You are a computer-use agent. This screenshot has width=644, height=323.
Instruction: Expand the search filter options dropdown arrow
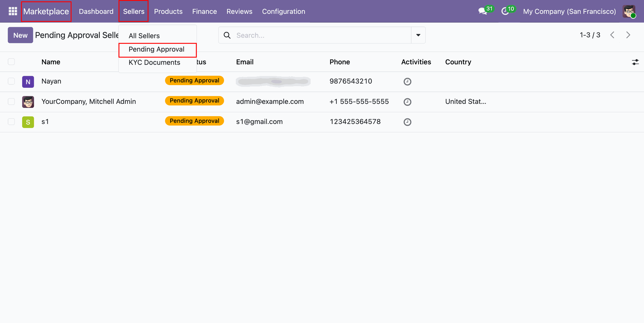[418, 35]
